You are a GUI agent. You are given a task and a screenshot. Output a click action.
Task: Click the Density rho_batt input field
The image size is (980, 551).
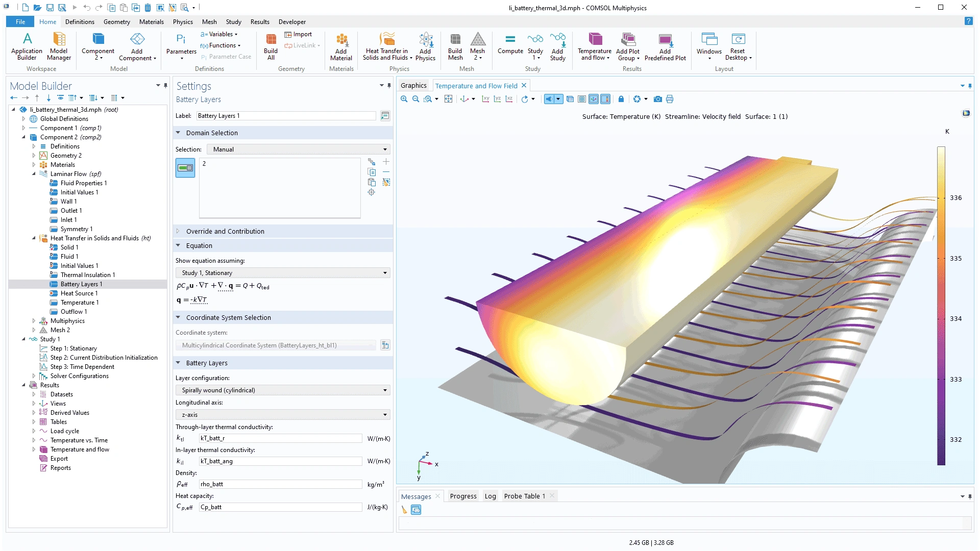tap(280, 484)
